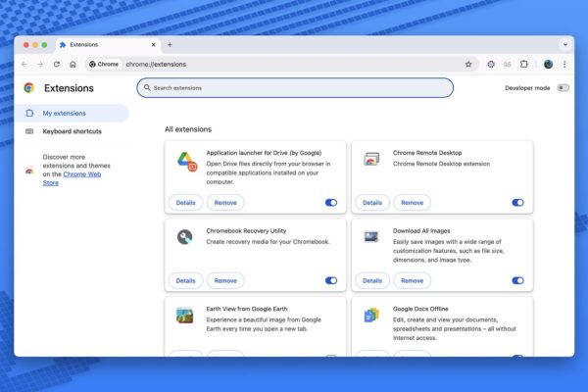
Task: Expand the tab search dropdown arrow
Action: click(565, 45)
